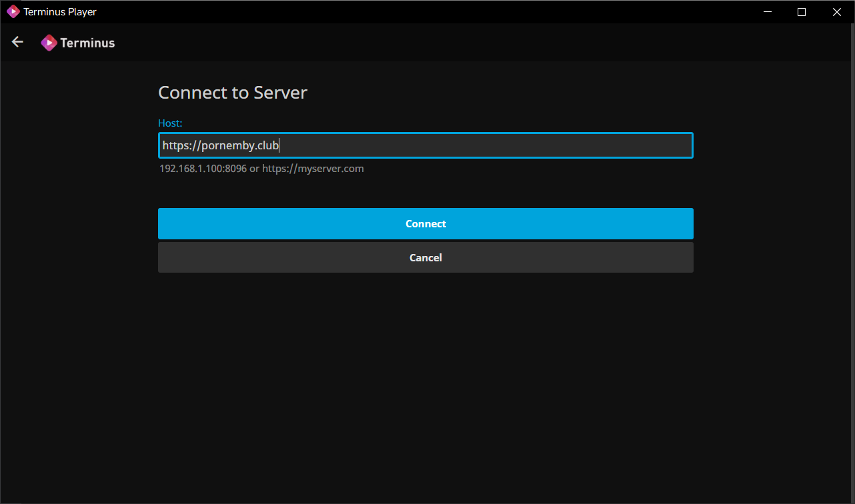Close the Terminus Player window

pyautogui.click(x=836, y=12)
